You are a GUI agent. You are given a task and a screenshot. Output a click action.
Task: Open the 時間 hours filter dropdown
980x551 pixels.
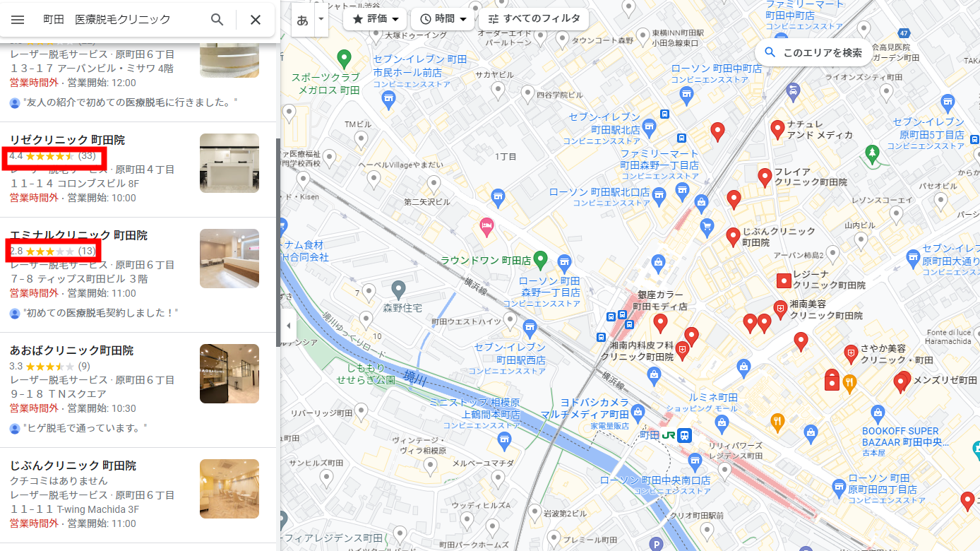coord(443,19)
